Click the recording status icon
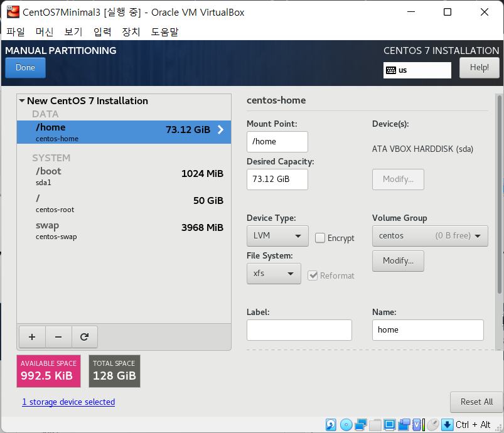The height and width of the screenshot is (433, 504). tap(404, 425)
